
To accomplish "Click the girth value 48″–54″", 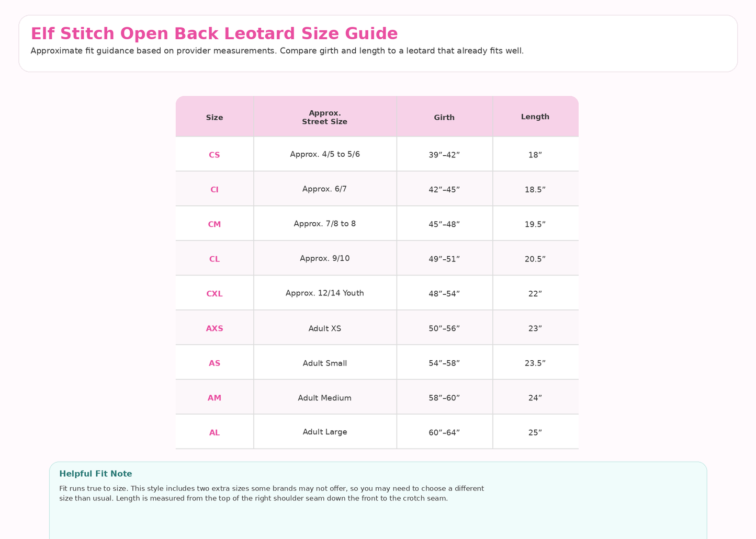I will point(444,294).
